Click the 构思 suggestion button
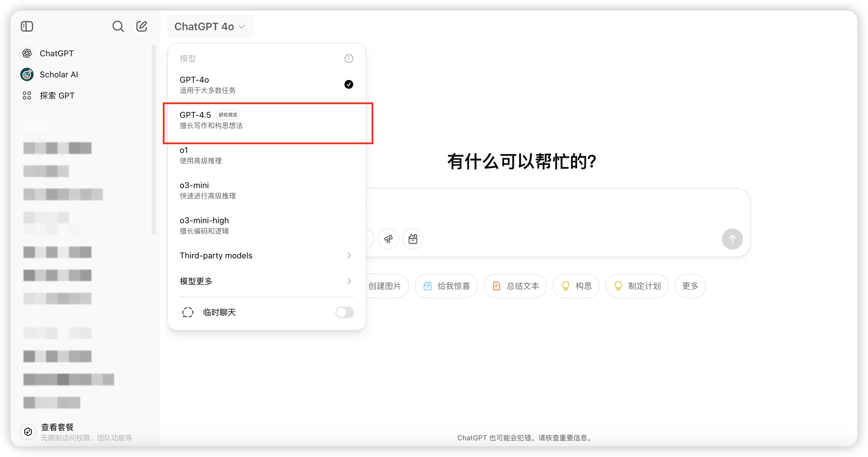Viewport: 868px width, 457px height. click(576, 286)
